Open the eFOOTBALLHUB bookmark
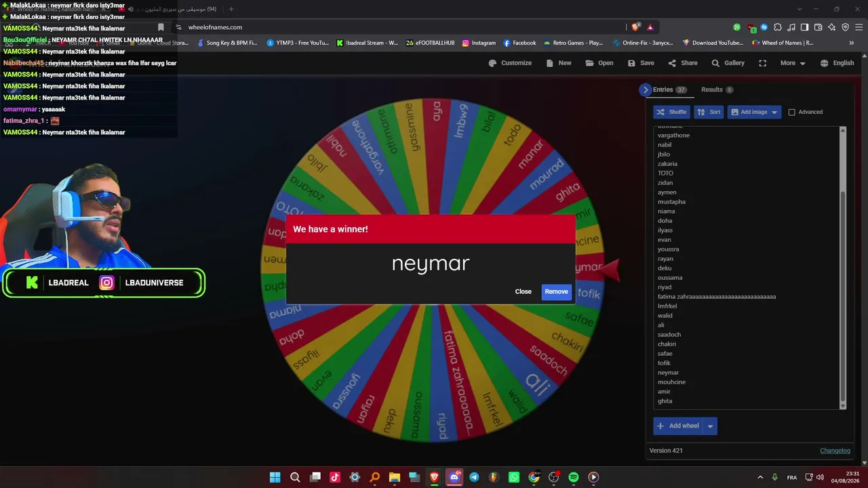This screenshot has height=488, width=868. click(x=430, y=43)
